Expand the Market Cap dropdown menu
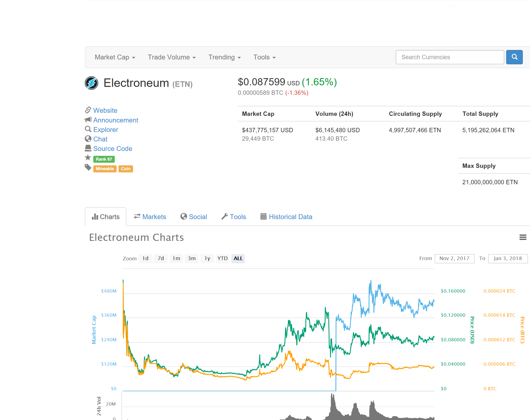 115,57
